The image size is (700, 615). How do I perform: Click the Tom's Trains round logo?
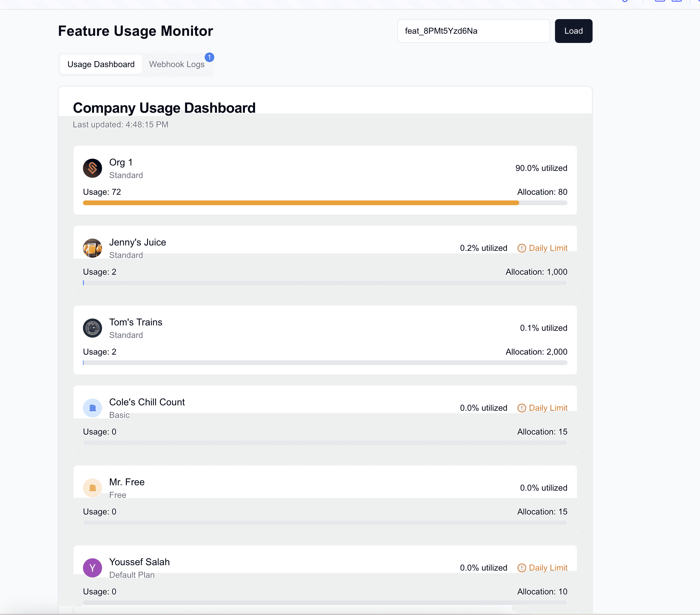[x=92, y=328]
